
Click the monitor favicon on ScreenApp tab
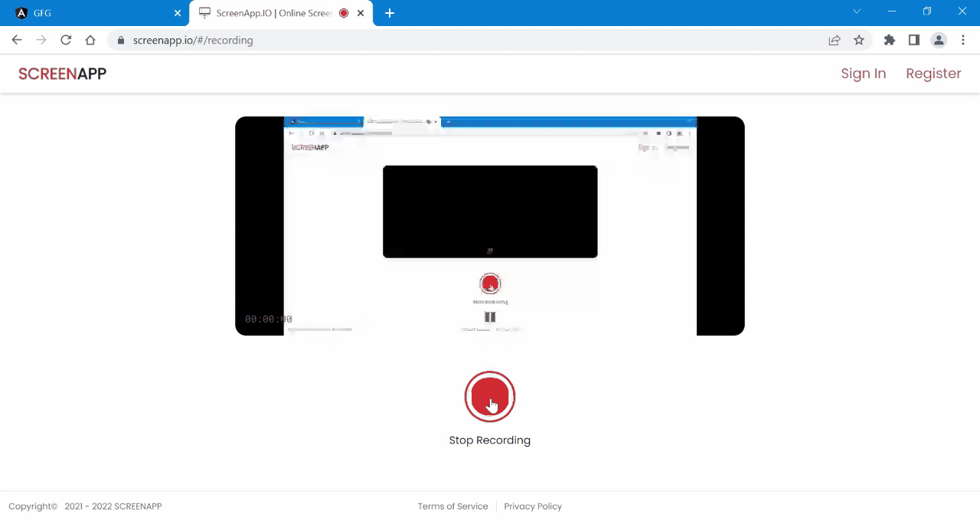[x=204, y=13]
